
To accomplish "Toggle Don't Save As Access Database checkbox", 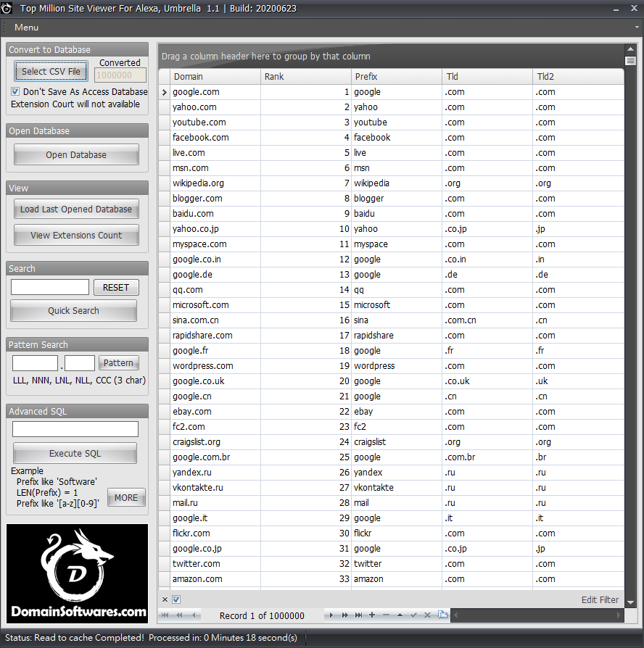I will tap(15, 91).
